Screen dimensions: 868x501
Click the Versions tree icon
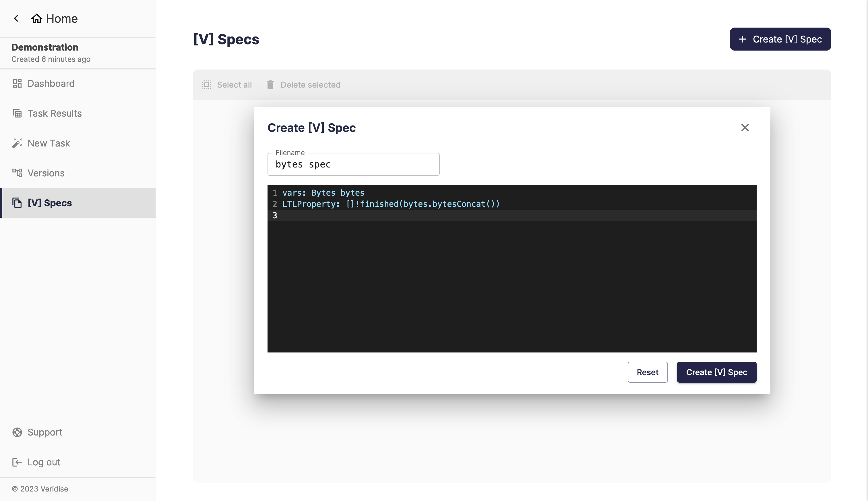point(17,173)
